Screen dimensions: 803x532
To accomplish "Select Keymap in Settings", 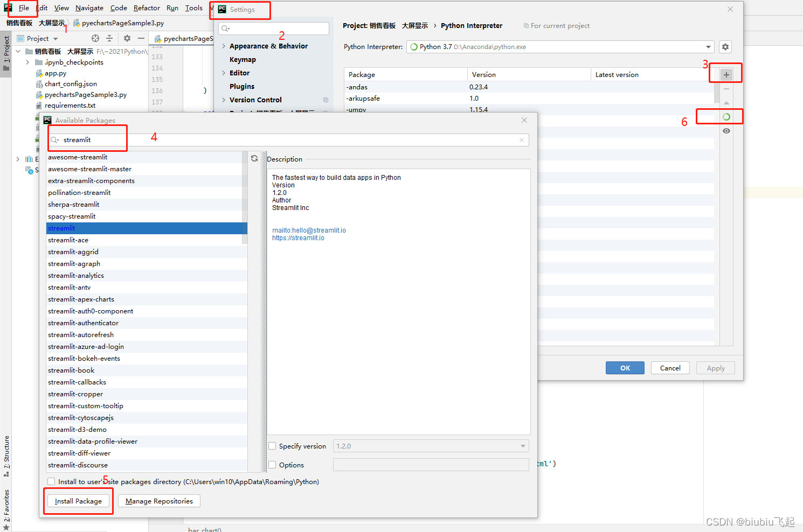I will [243, 60].
